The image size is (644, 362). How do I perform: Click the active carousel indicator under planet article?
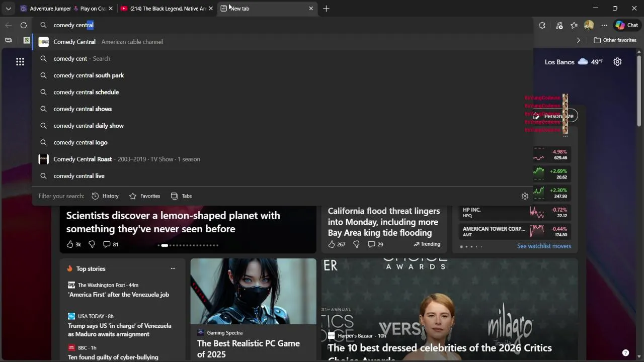(165, 245)
